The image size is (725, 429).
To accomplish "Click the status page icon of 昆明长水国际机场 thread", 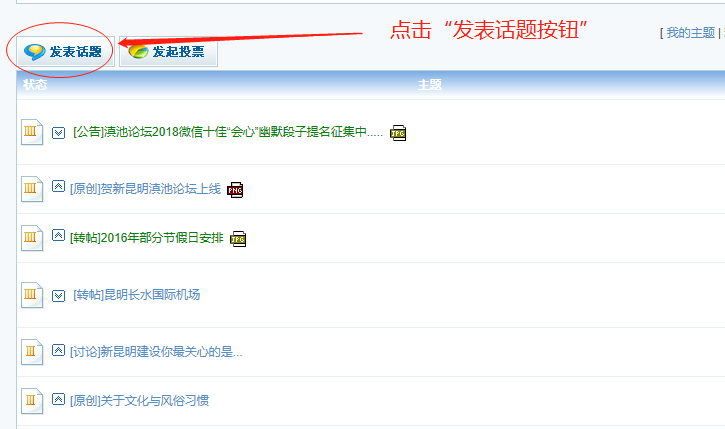I will (32, 295).
